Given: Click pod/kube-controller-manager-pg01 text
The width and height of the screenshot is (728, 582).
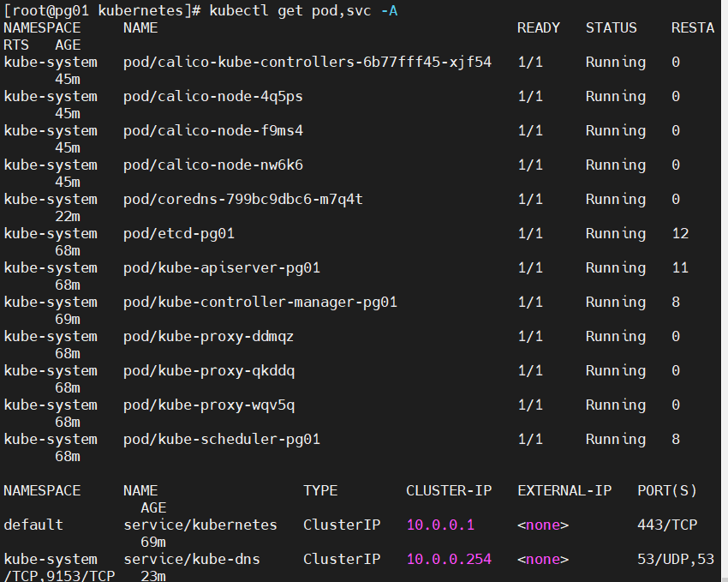Looking at the screenshot, I should [260, 302].
